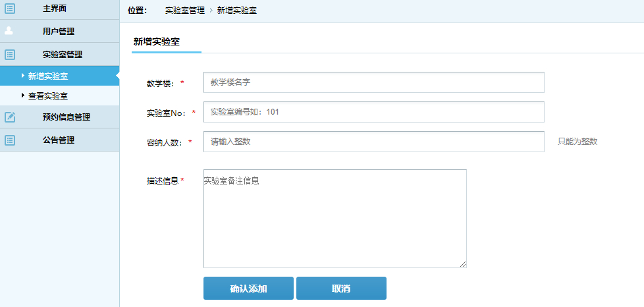This screenshot has height=307, width=644.
Task: Focus the 请输入整数 capacity field
Action: [374, 142]
